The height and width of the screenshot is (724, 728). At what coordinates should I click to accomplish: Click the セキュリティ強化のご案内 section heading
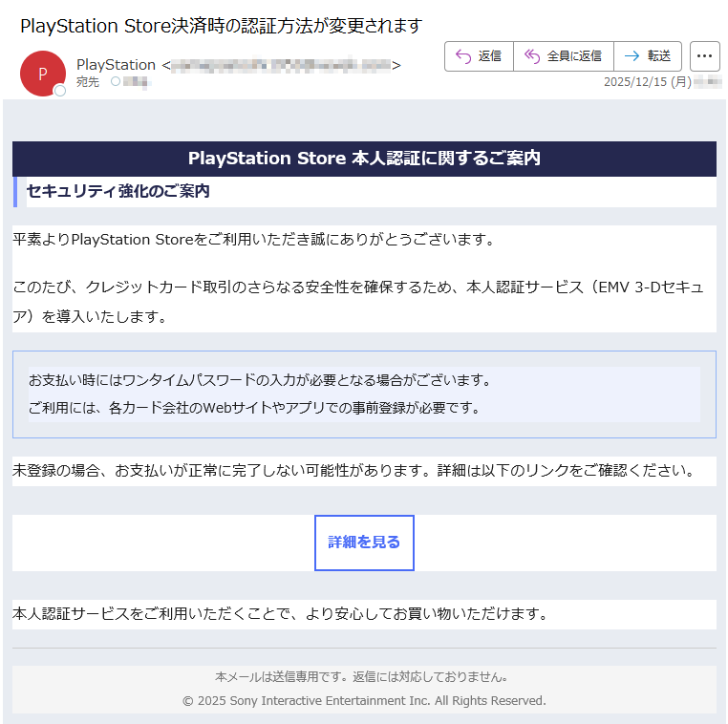[x=118, y=192]
